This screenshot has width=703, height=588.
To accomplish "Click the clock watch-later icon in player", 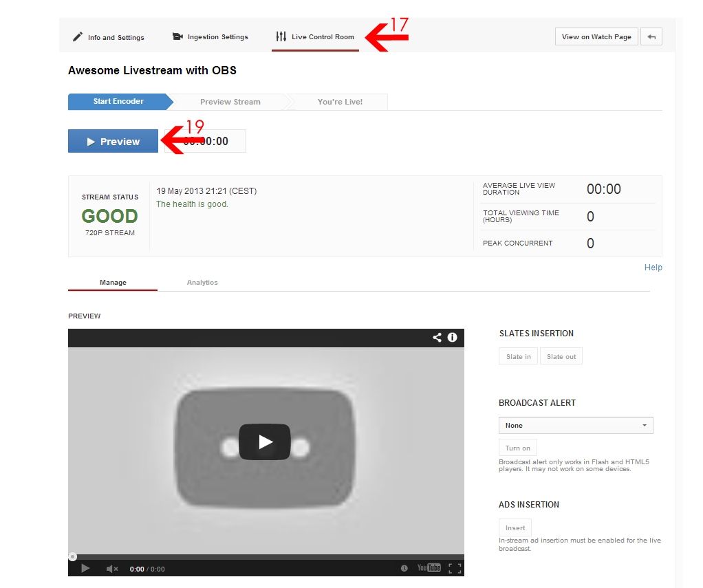I will (404, 568).
